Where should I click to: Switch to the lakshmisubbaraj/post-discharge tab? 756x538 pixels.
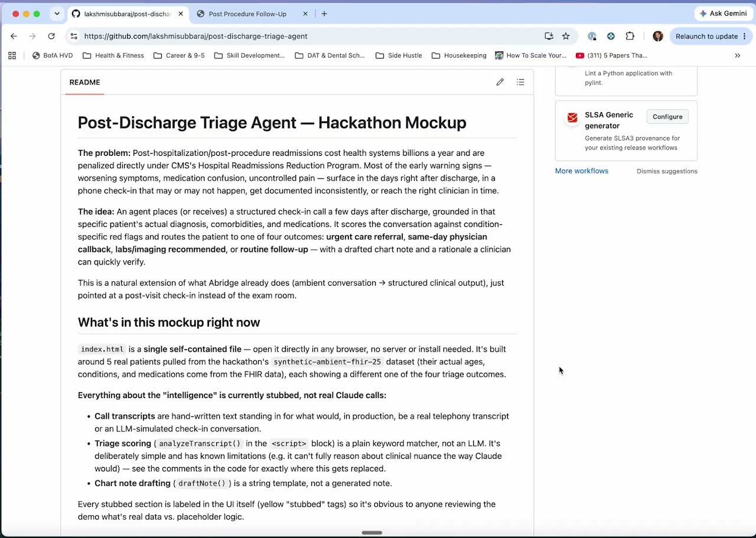coord(128,14)
